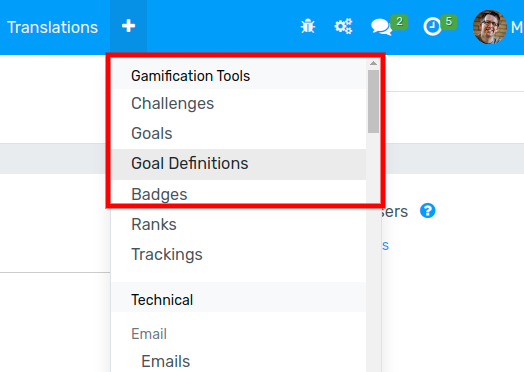Select Challenges from the dropdown

pyautogui.click(x=239, y=104)
